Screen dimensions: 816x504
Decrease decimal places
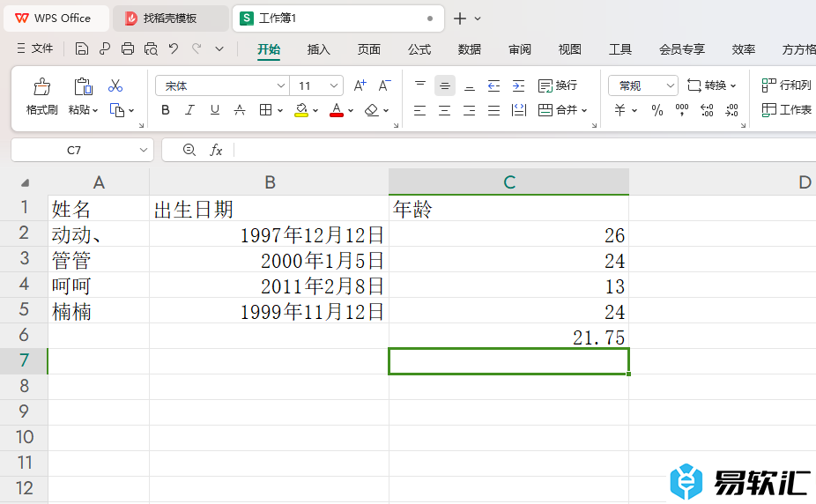731,110
